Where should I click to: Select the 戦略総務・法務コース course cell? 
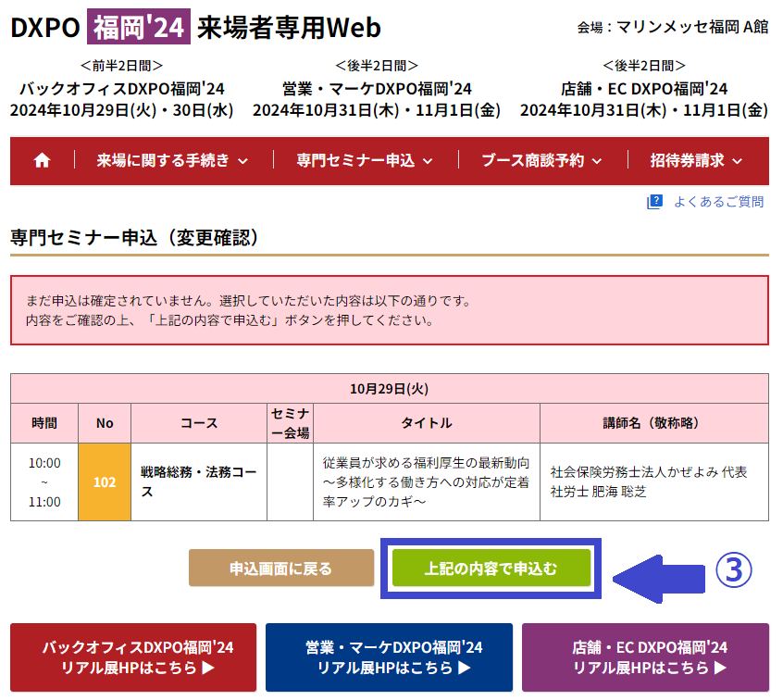(198, 482)
